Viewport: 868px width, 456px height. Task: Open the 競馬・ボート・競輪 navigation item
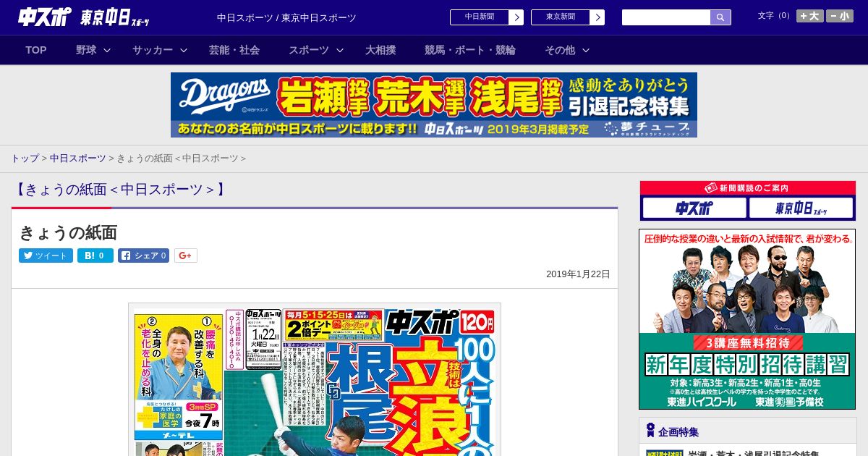[x=470, y=50]
